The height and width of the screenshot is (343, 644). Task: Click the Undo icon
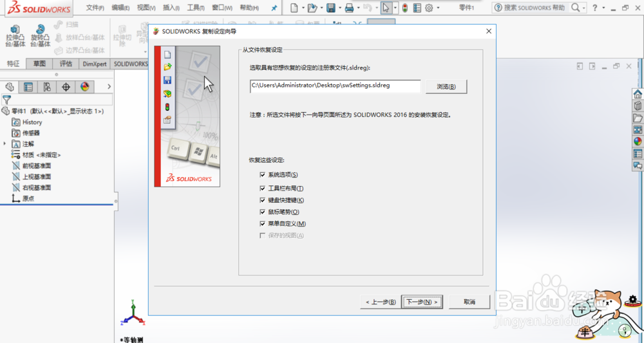pos(368,8)
